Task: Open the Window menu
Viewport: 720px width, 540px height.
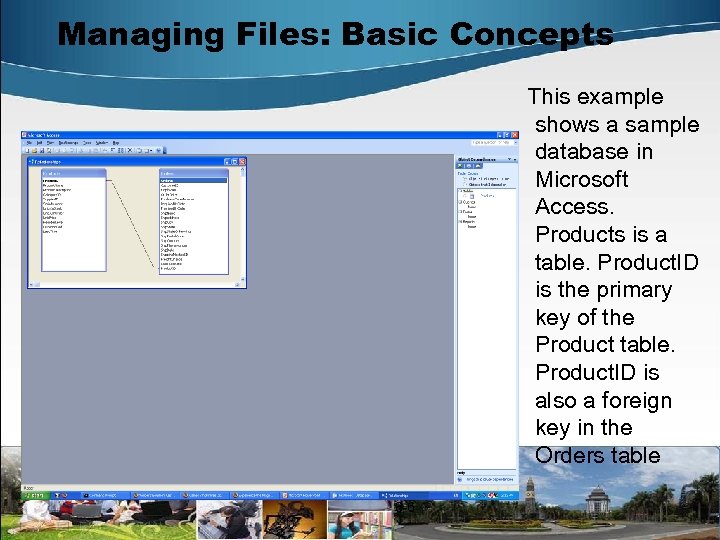Action: [101, 143]
